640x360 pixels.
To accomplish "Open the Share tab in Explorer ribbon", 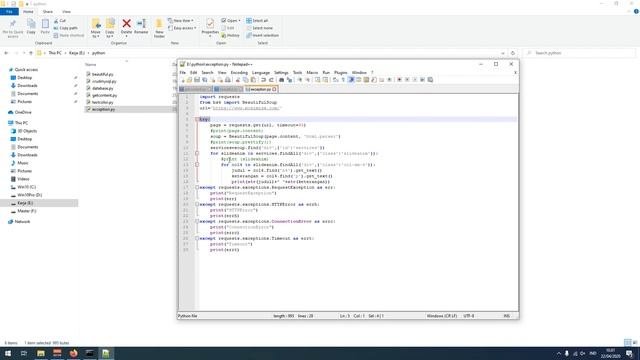I will [x=48, y=12].
